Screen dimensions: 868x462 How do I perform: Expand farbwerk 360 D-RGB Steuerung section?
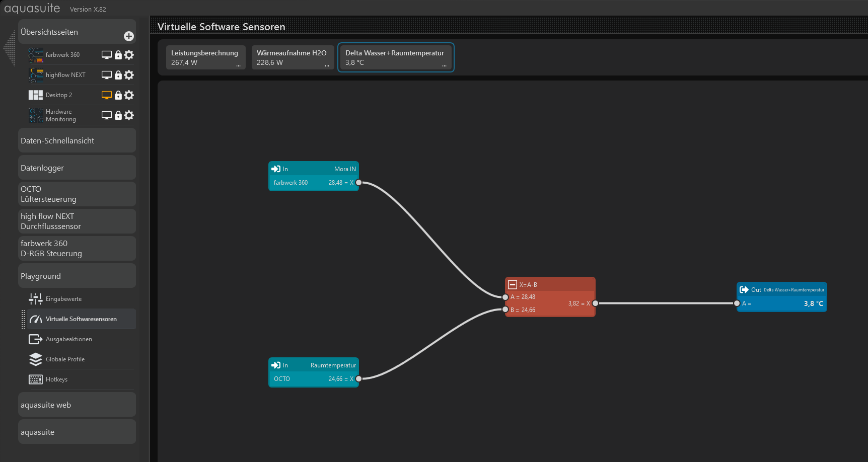click(x=77, y=249)
